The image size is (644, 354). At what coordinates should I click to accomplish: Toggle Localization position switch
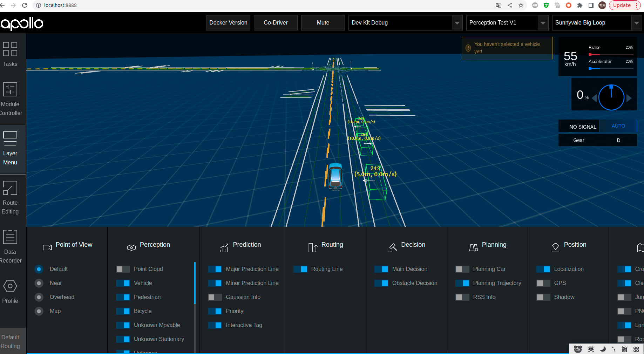tap(543, 269)
